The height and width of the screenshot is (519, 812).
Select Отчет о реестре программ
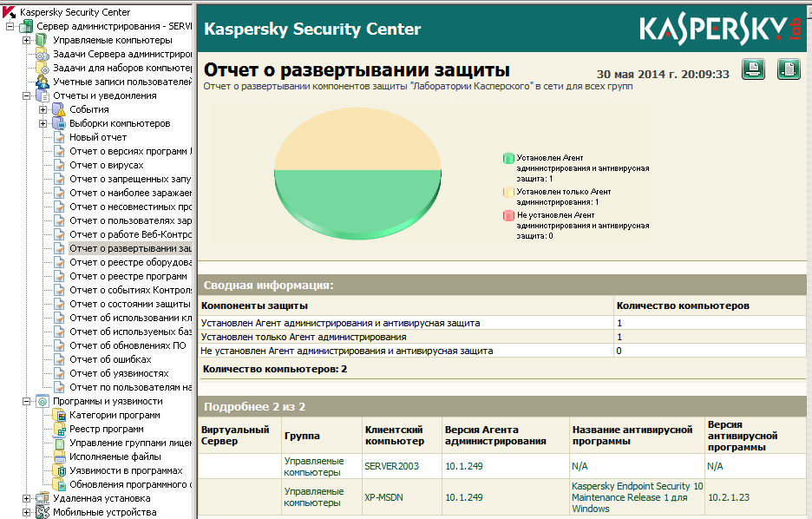[x=128, y=276]
